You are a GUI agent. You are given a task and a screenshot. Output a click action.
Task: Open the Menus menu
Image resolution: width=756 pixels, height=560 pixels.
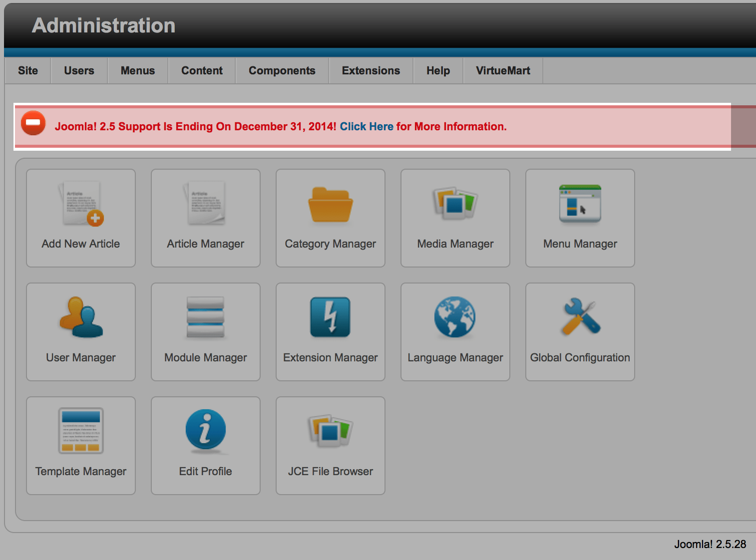(138, 71)
